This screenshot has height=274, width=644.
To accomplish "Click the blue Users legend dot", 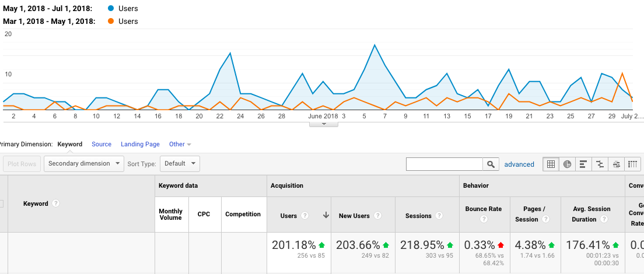I will tap(110, 9).
